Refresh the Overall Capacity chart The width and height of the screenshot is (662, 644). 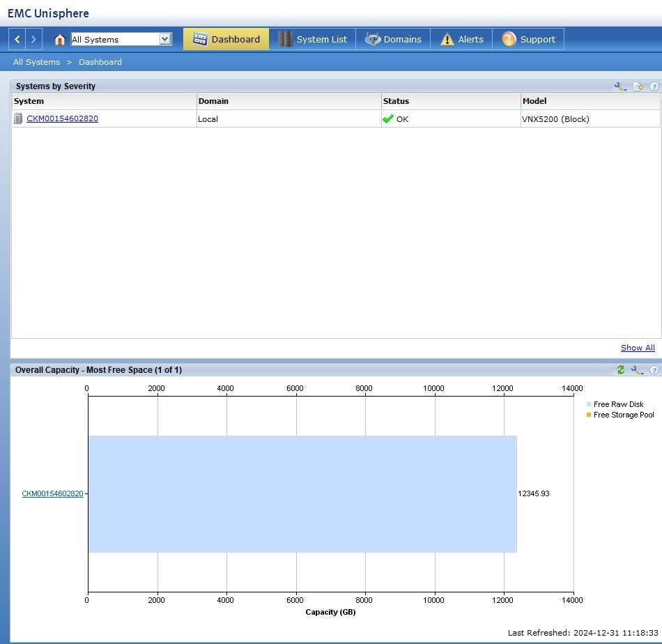(621, 370)
